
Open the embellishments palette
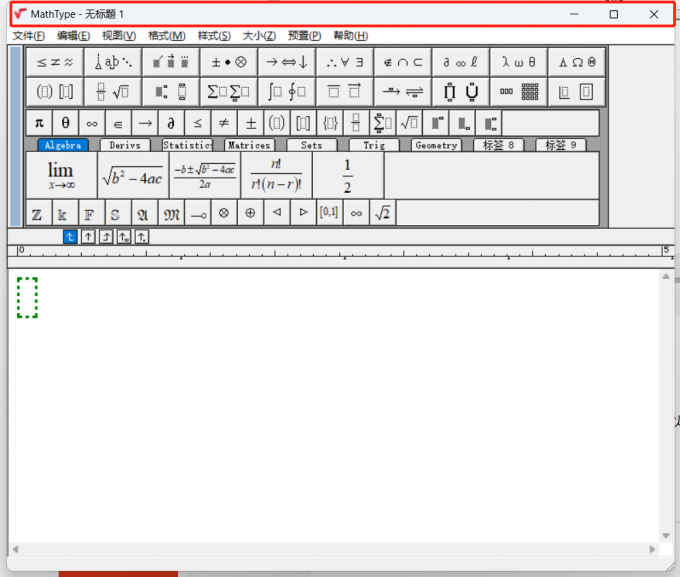click(x=171, y=62)
